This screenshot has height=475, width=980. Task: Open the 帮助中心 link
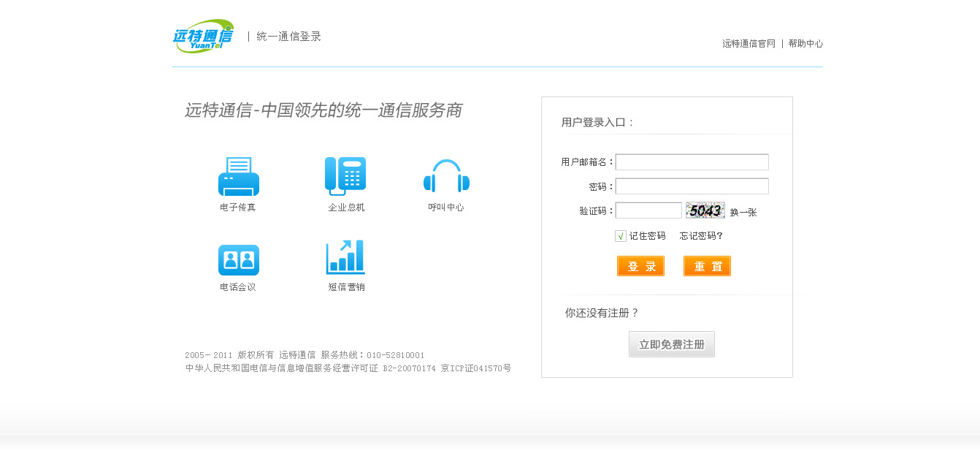point(805,44)
